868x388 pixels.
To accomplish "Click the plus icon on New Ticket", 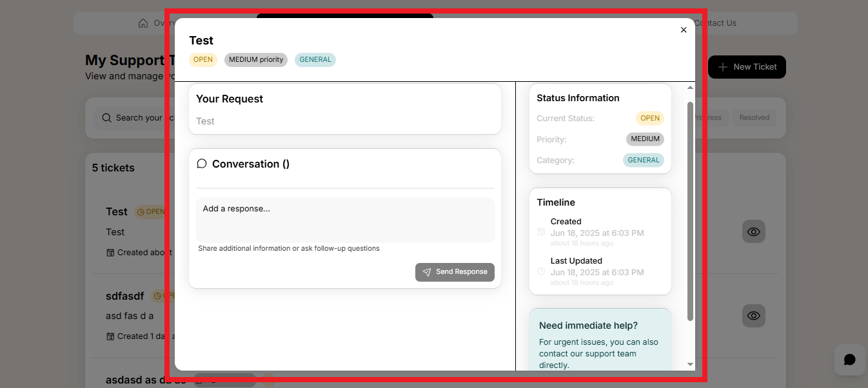I will point(722,67).
